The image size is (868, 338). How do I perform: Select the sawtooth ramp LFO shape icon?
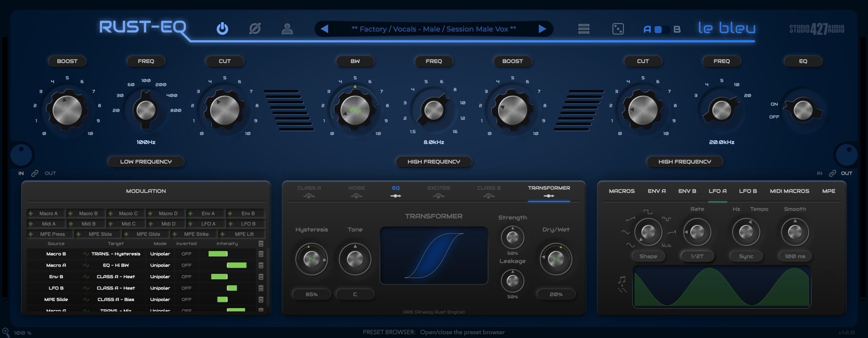pos(630,219)
